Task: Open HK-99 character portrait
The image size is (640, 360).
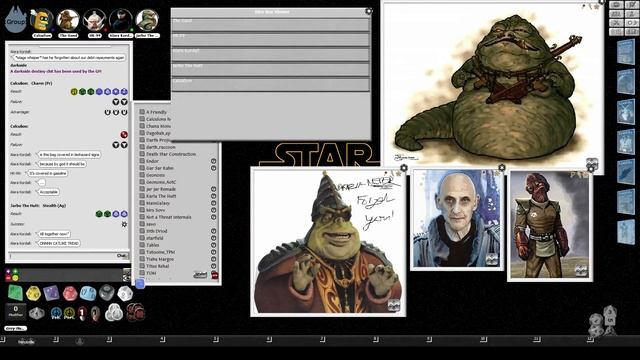Action: tap(94, 20)
